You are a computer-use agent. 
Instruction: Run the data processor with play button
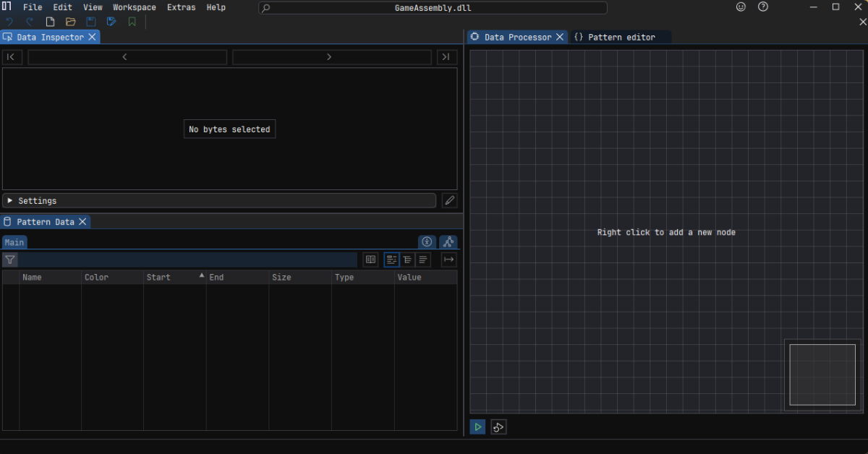click(x=477, y=427)
